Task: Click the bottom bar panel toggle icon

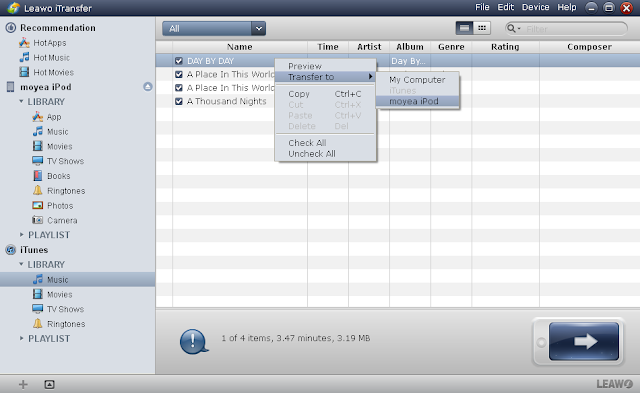Action: tap(49, 384)
